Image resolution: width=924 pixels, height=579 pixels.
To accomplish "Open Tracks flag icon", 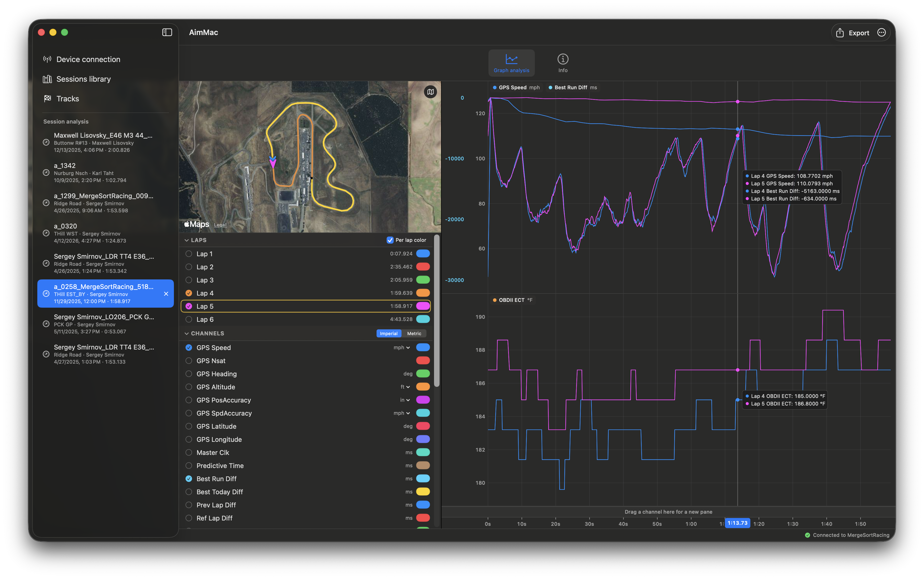I will point(47,98).
